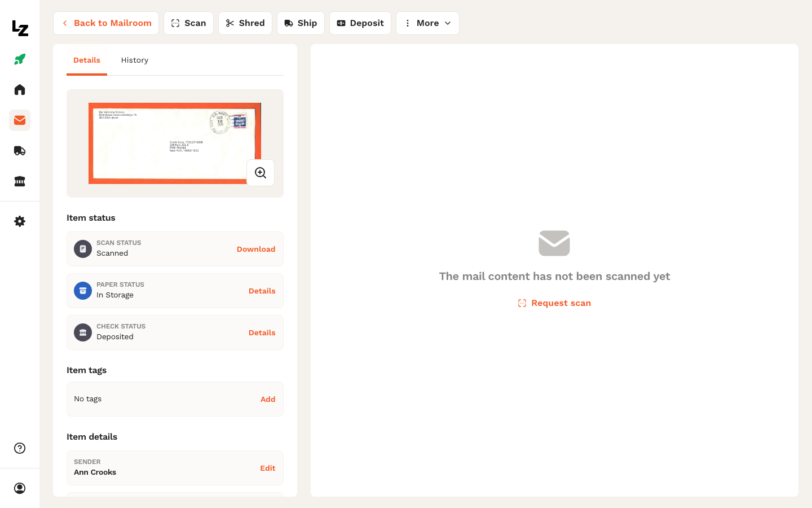Viewport: 812px width, 508px height.
Task: Go to Home via sidebar icon
Action: tap(20, 90)
